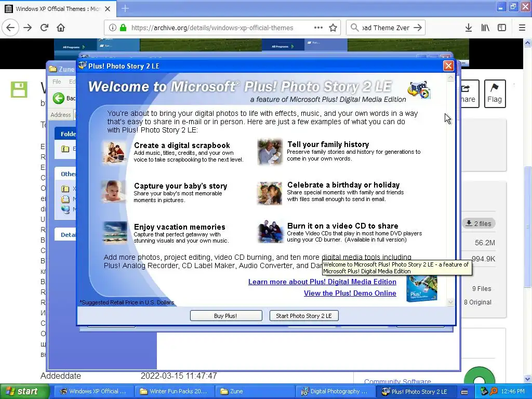The image size is (532, 399).
Task: Open Firefox downloads arrow icon
Action: 469,28
